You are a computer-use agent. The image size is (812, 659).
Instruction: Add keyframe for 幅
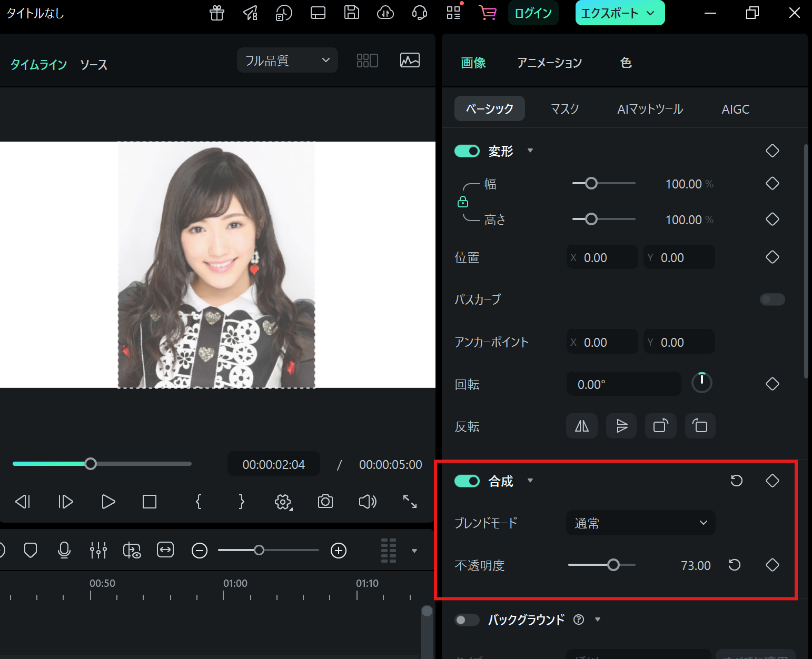pos(773,183)
